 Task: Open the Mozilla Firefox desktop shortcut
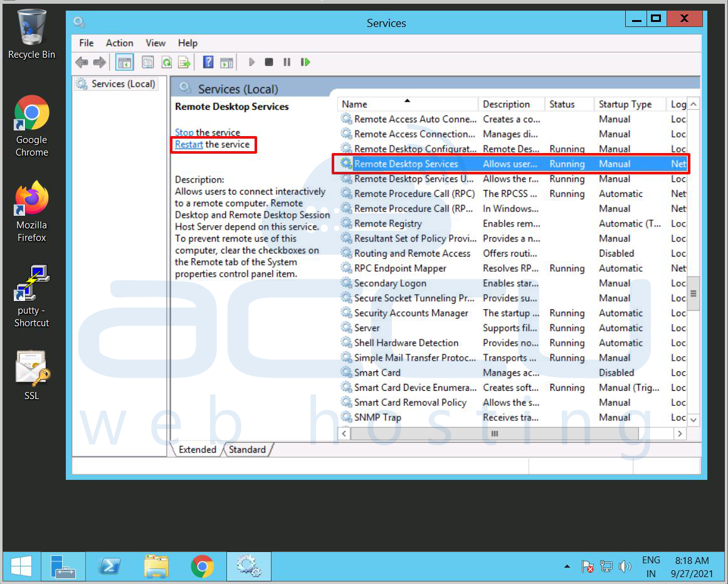tap(31, 211)
